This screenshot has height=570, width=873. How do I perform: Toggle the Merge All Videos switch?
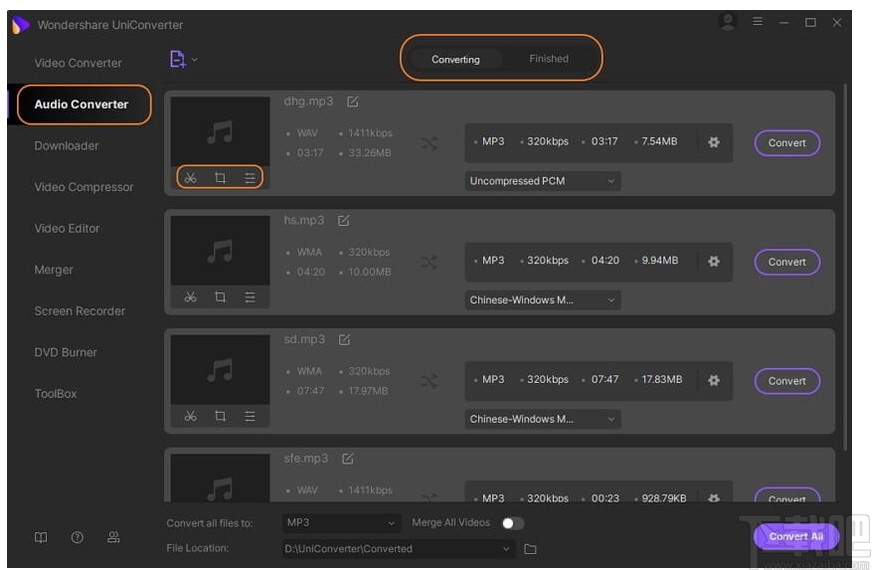pyautogui.click(x=512, y=523)
